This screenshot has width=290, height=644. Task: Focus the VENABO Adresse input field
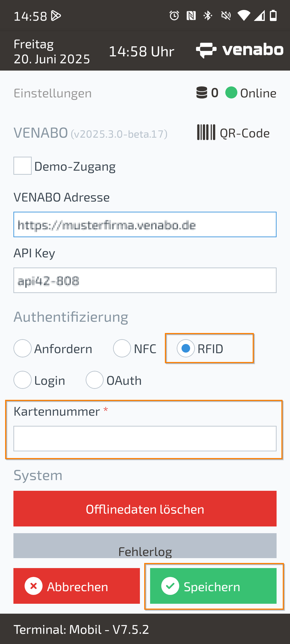(145, 225)
